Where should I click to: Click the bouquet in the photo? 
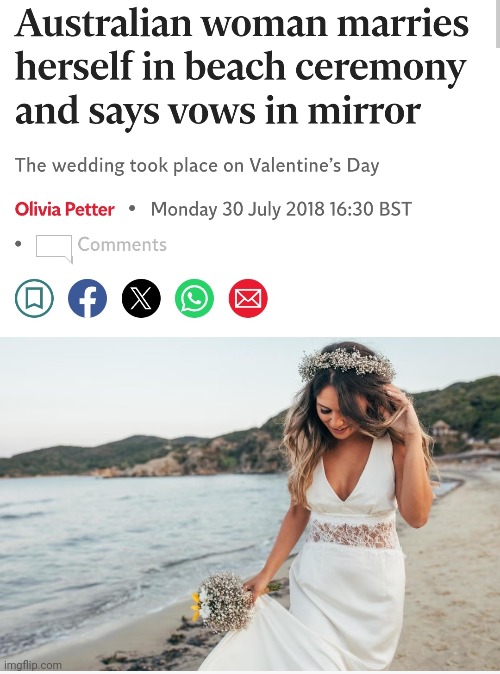224,602
